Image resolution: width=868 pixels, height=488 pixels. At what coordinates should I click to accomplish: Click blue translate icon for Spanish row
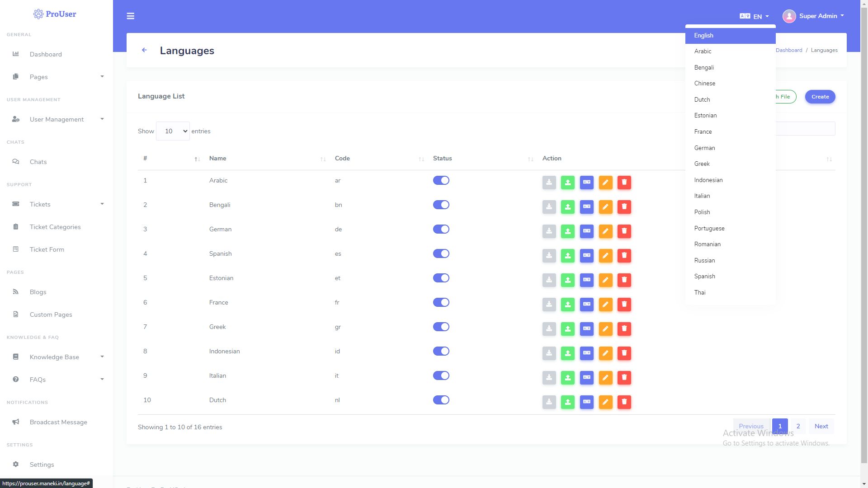pyautogui.click(x=586, y=256)
